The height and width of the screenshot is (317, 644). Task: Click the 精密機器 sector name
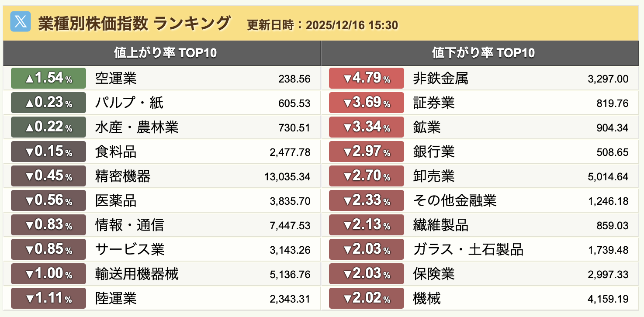[123, 176]
